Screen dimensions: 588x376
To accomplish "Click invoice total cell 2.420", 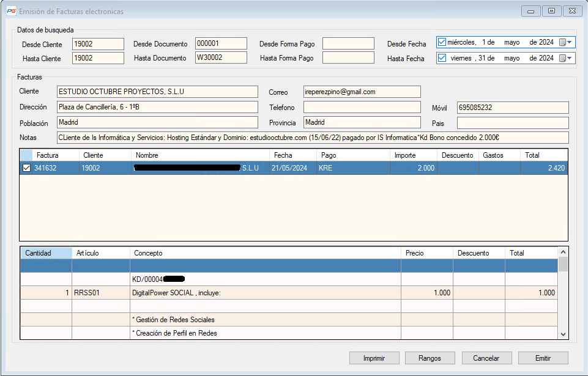I will tap(544, 168).
